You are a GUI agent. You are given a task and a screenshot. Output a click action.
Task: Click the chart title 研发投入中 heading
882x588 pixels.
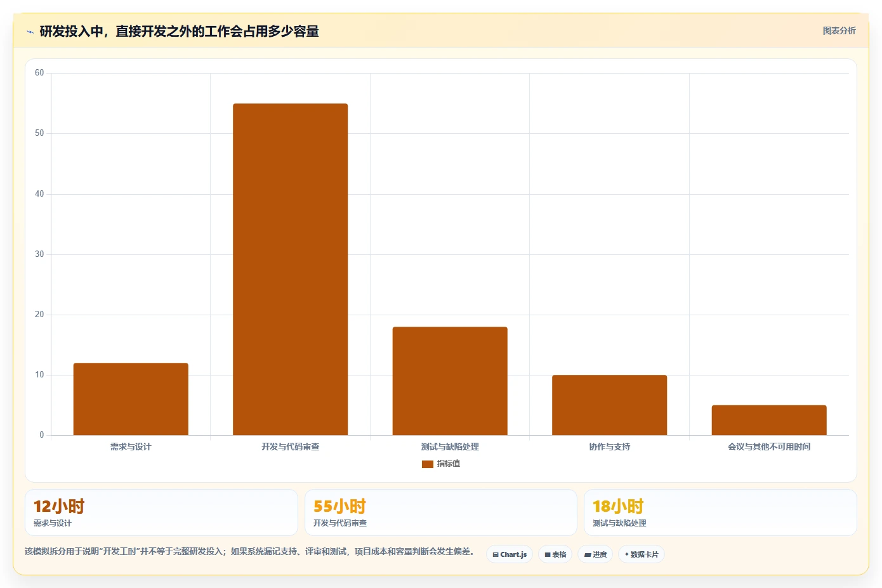point(179,31)
